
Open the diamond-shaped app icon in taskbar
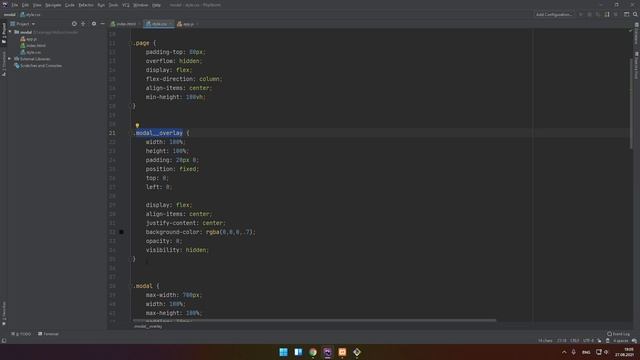tap(357, 352)
